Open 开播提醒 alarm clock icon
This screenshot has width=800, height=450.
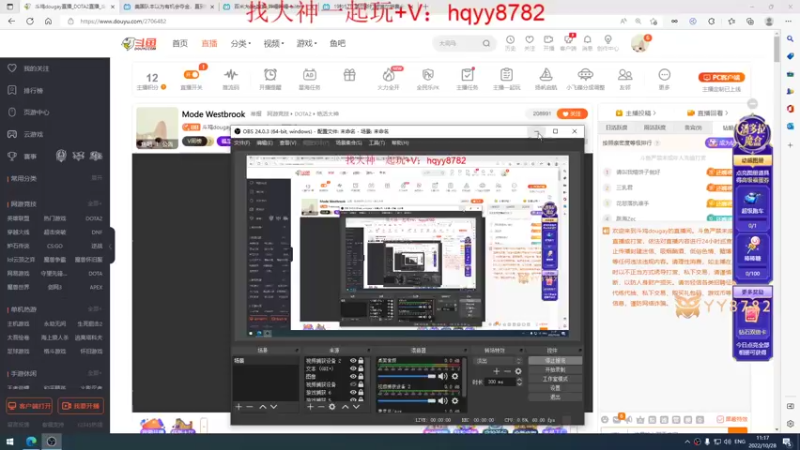click(270, 74)
